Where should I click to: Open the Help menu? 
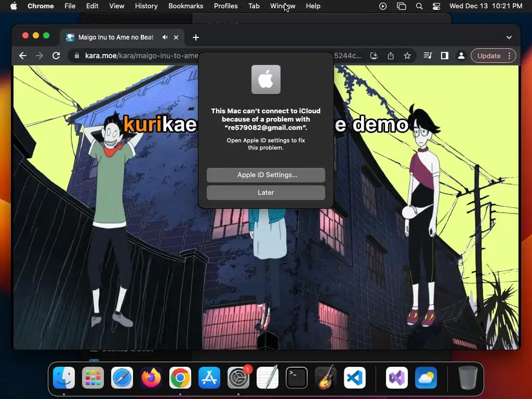(x=313, y=6)
